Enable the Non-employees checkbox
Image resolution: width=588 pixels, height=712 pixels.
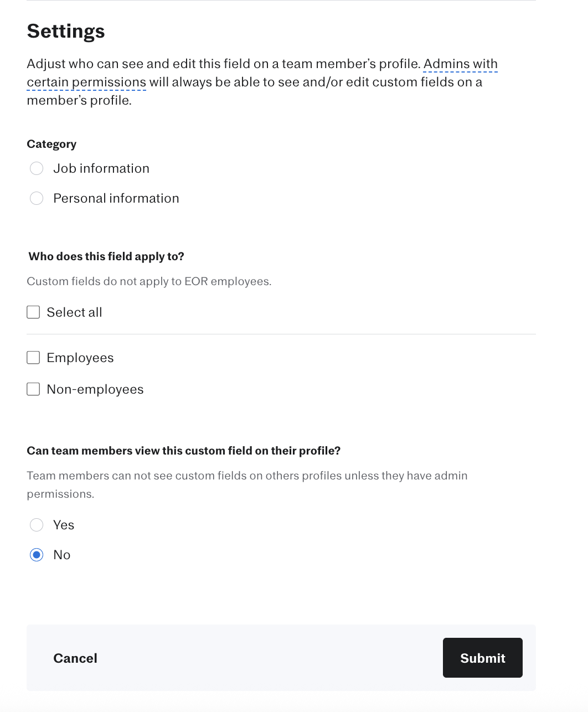coord(34,389)
